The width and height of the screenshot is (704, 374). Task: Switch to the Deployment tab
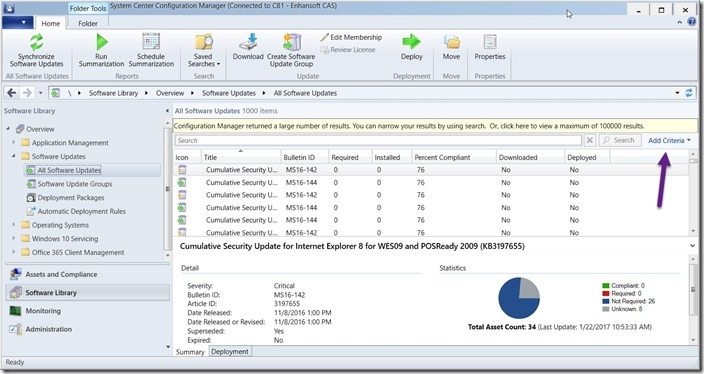[229, 352]
